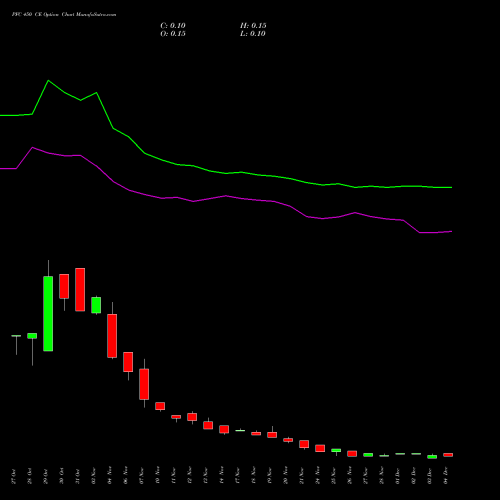Click the purple indicator line peak near 28 Oct
Image resolution: width=500 pixels, height=500 pixels.
point(32,147)
